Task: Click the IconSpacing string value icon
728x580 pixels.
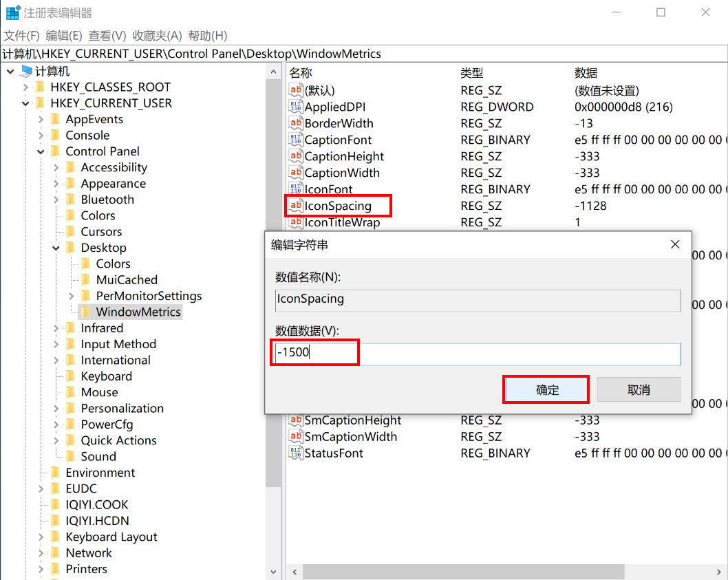Action: point(296,206)
